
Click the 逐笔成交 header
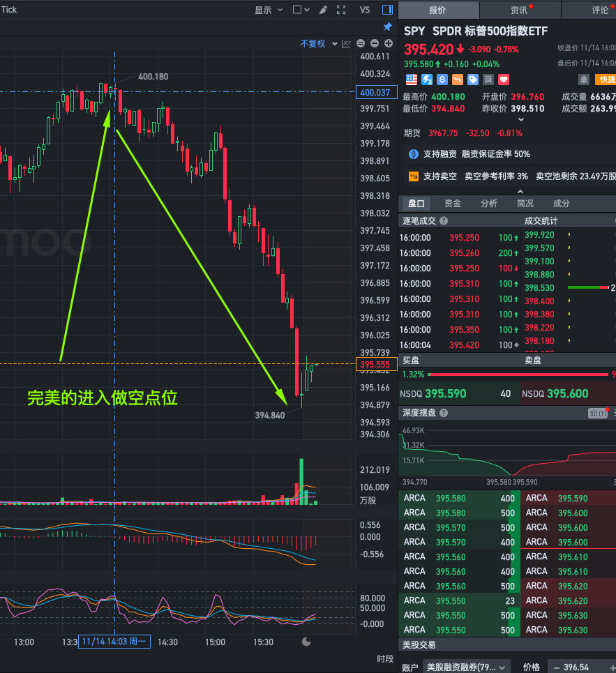[419, 220]
